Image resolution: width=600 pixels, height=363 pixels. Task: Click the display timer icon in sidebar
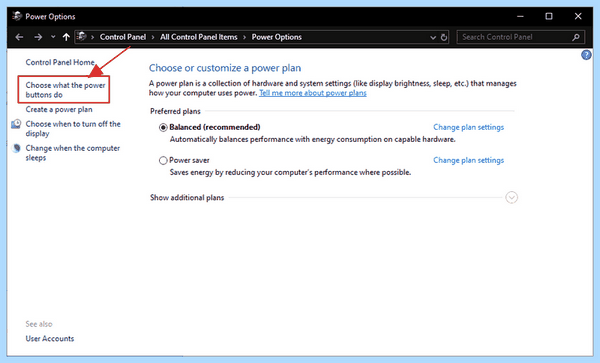pos(16,124)
